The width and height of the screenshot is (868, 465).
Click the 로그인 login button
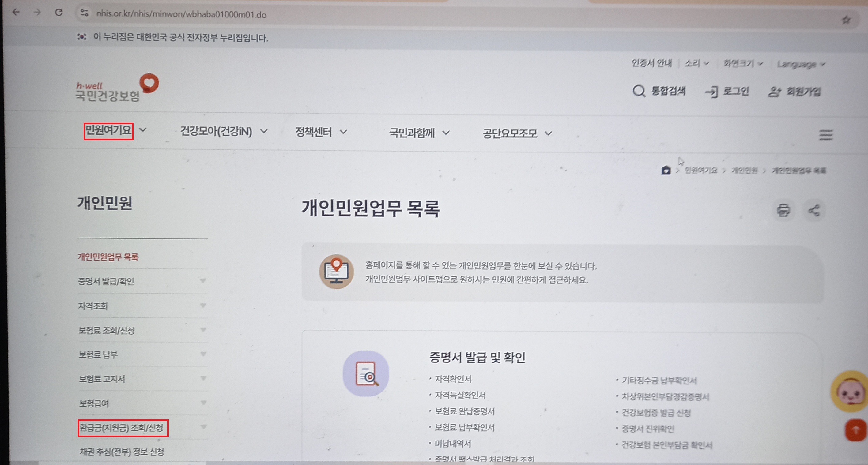tap(727, 91)
